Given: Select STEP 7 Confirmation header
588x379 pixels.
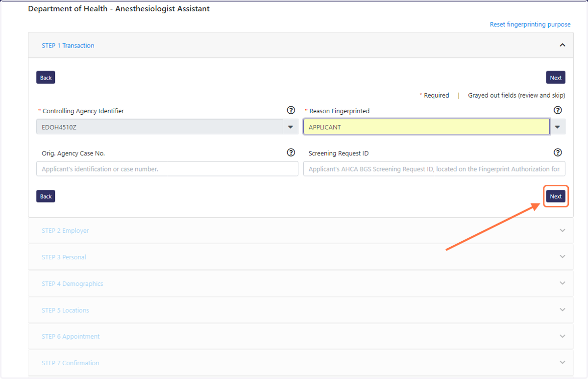Looking at the screenshot, I should click(301, 363).
